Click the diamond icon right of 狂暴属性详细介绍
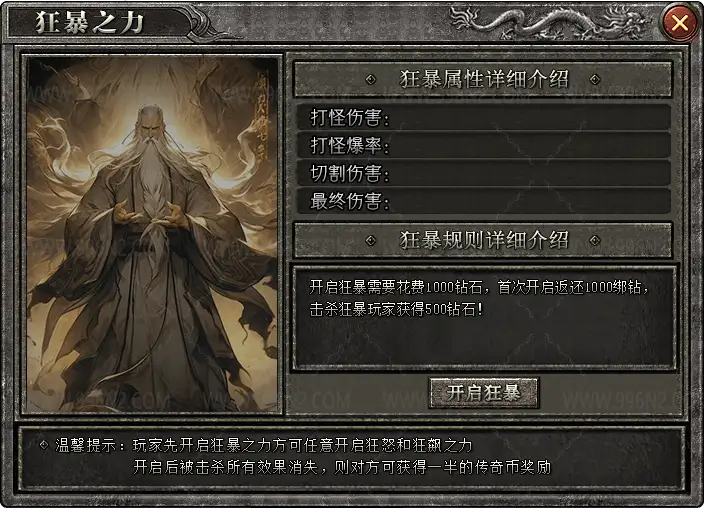Screen dimensions: 704x508 (595, 80)
